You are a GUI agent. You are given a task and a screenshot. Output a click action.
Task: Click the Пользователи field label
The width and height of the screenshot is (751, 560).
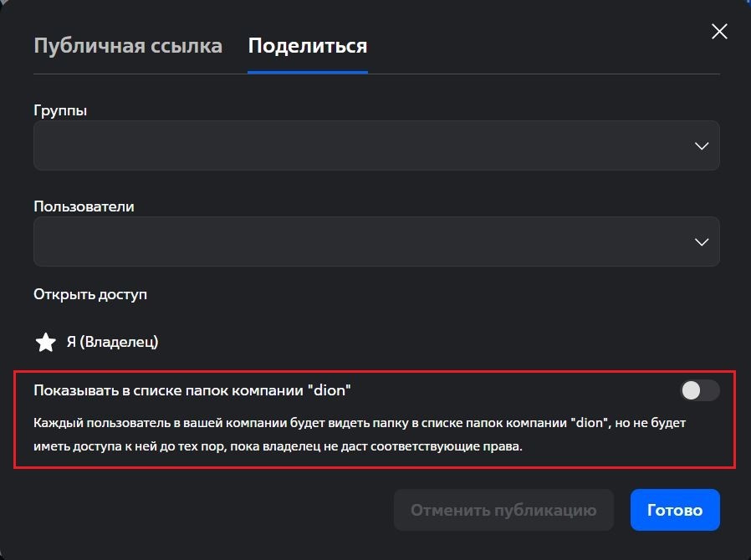[84, 206]
